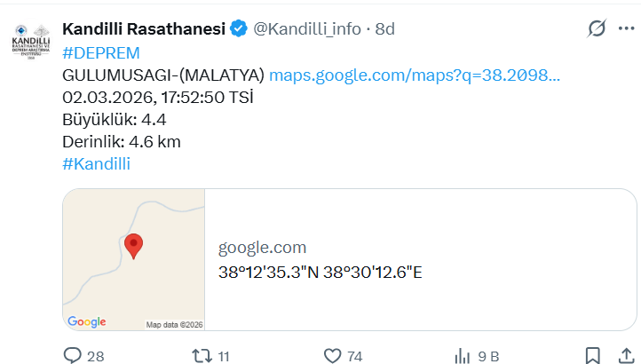This screenshot has height=364, width=641.
Task: Open the Grok explain icon
Action: point(597,29)
